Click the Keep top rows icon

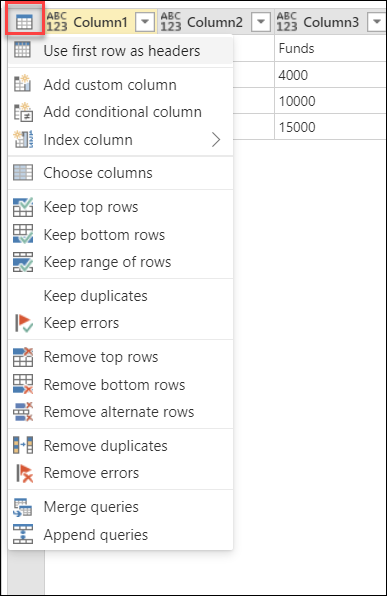point(23,207)
